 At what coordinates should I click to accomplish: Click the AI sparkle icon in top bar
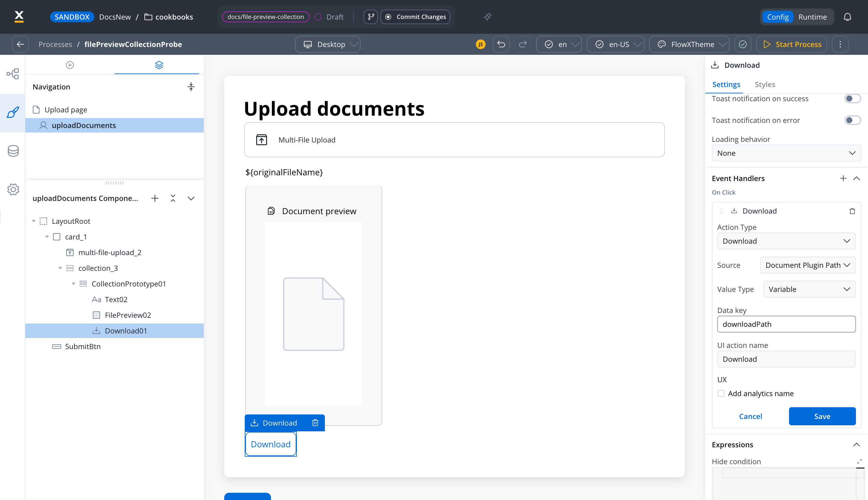(x=488, y=17)
